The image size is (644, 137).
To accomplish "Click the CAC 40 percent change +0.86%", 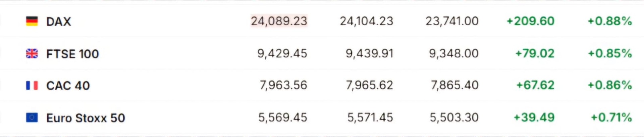I will pyautogui.click(x=610, y=85).
